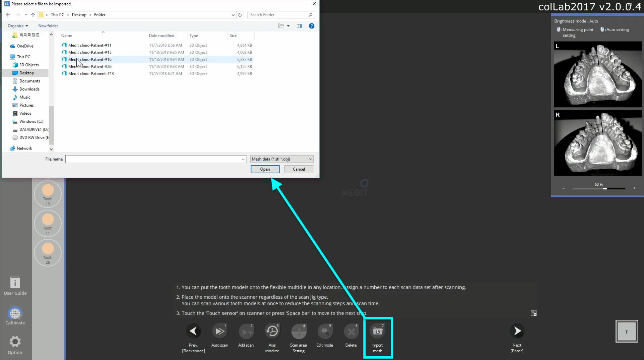
Task: Select OneDrive in navigation pane
Action: (22, 46)
